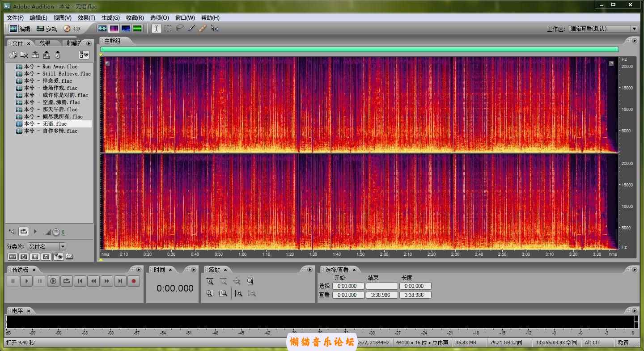644x351 pixels.
Task: Switch to Waveform display view
Action: (x=102, y=28)
